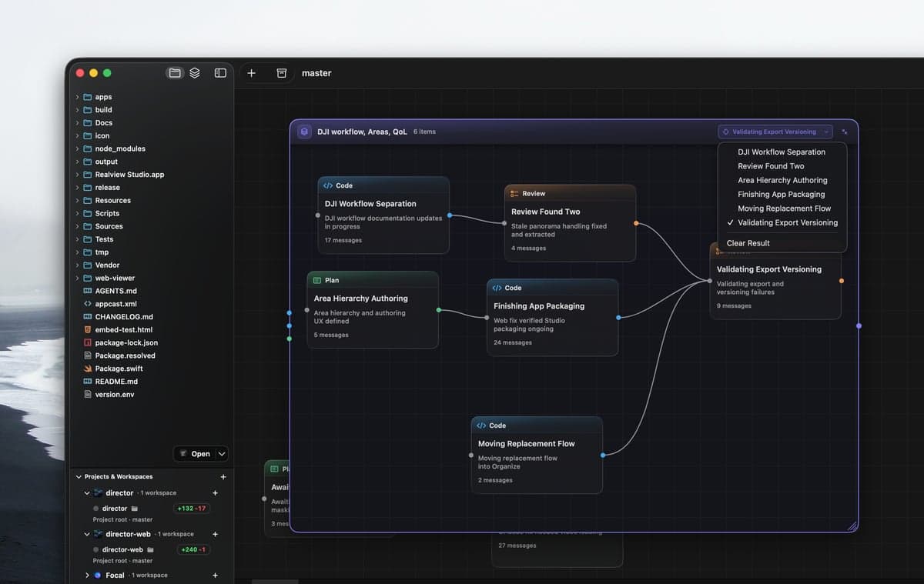
Task: Click the master branch label
Action: tap(316, 73)
